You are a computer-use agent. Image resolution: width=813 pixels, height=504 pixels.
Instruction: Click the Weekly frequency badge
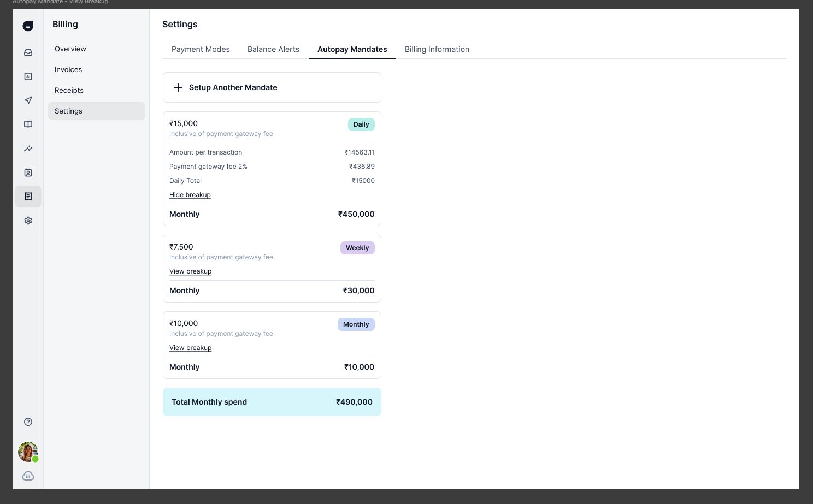tap(357, 248)
